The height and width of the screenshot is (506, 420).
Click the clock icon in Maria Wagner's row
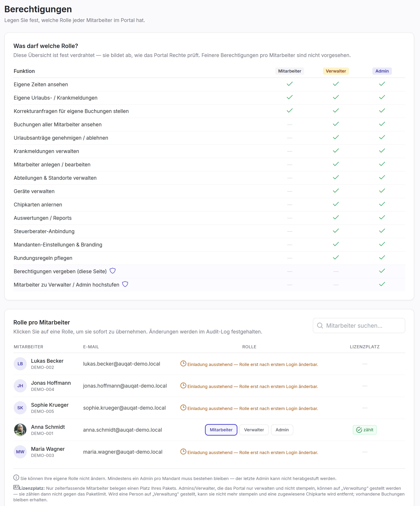[183, 452]
